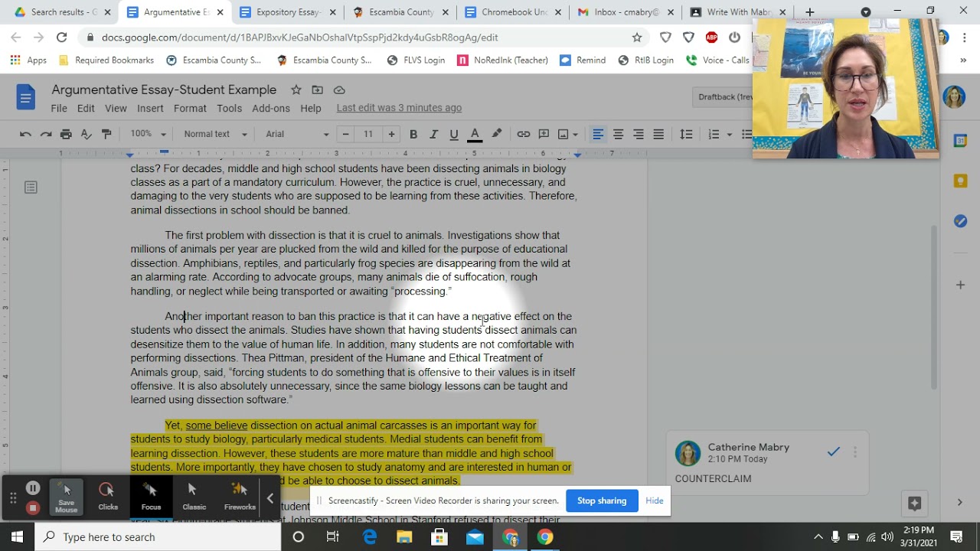The width and height of the screenshot is (980, 551).
Task: Click the add comment toolbar icon
Action: [544, 134]
